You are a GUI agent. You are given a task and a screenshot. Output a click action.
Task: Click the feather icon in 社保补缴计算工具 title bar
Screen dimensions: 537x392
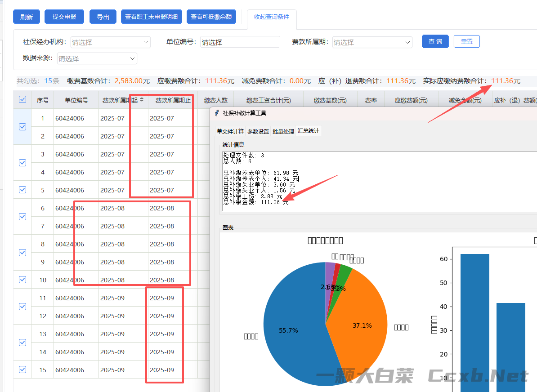tap(217, 113)
